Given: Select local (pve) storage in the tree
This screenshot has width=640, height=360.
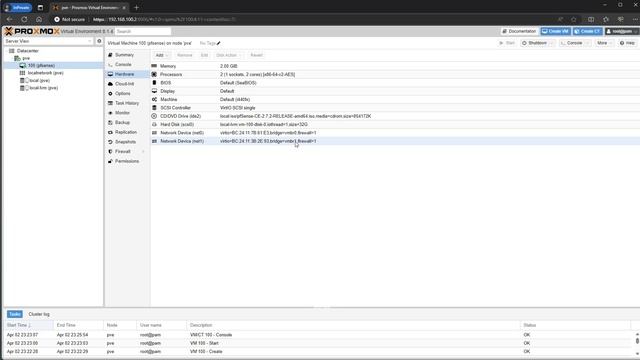Looking at the screenshot, I should (x=39, y=80).
